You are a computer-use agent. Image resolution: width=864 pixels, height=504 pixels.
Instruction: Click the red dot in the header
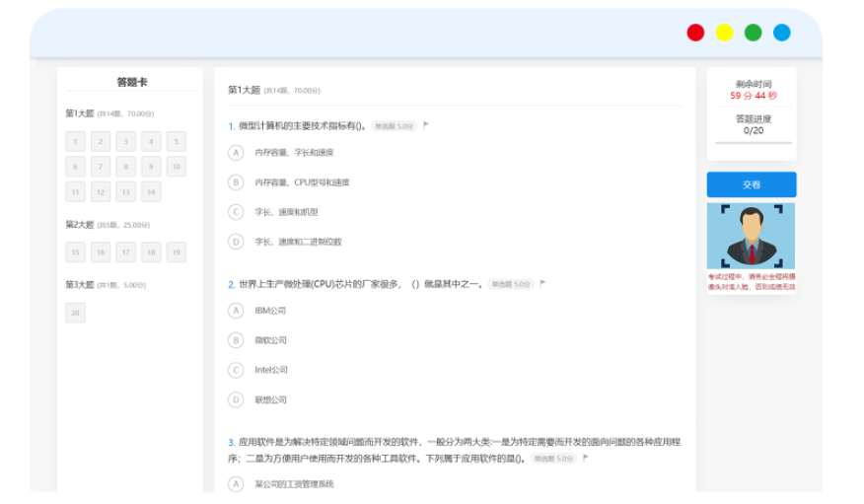point(695,33)
